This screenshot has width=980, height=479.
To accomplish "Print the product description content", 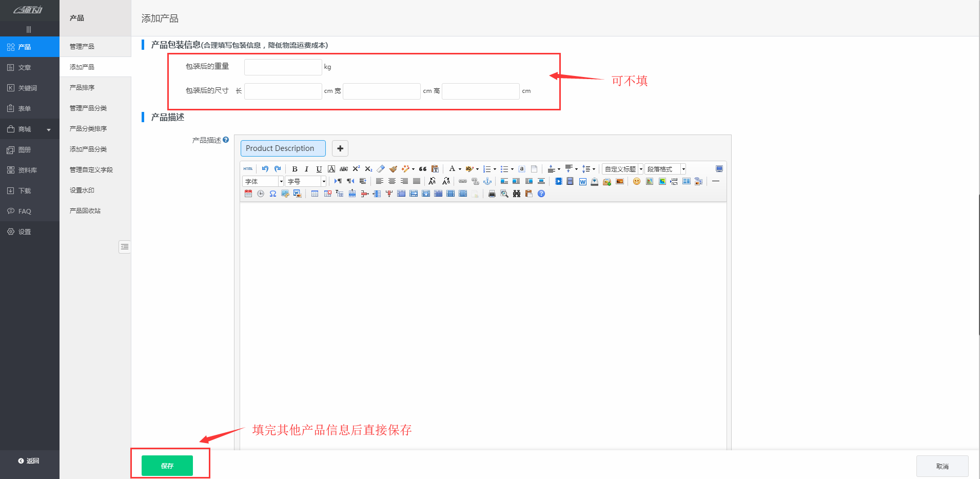I will coord(492,194).
